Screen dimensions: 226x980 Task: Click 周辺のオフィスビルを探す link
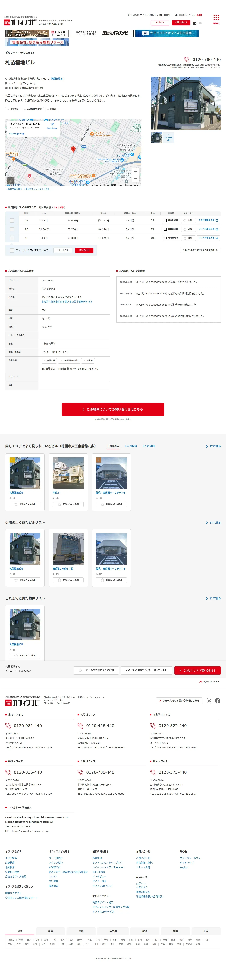click(37, 189)
